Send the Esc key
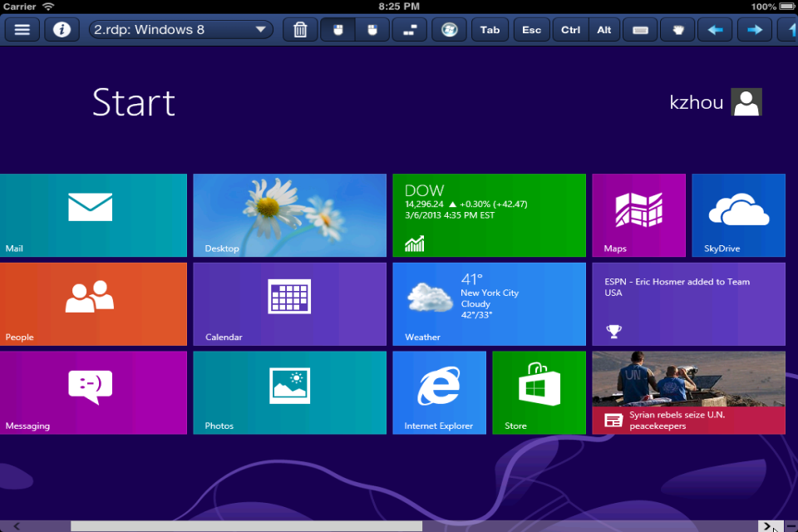This screenshot has width=798, height=532. (x=531, y=30)
